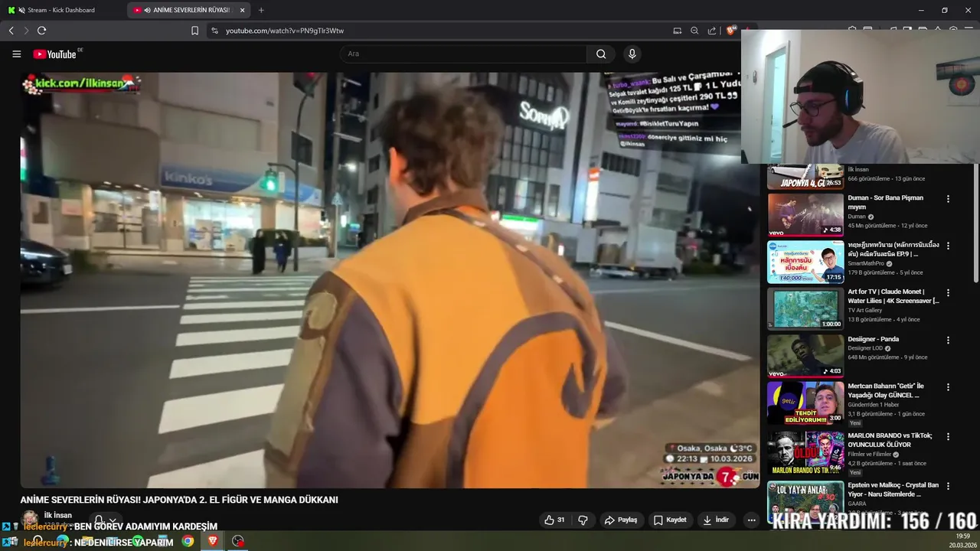The height and width of the screenshot is (551, 980).
Task: Open more actions three-dot button under video
Action: (751, 520)
